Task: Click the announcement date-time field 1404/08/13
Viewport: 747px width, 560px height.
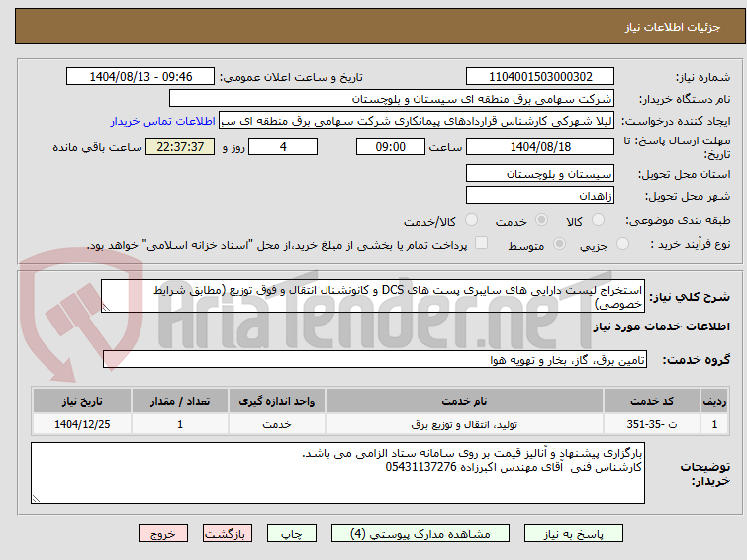Action: [140, 77]
